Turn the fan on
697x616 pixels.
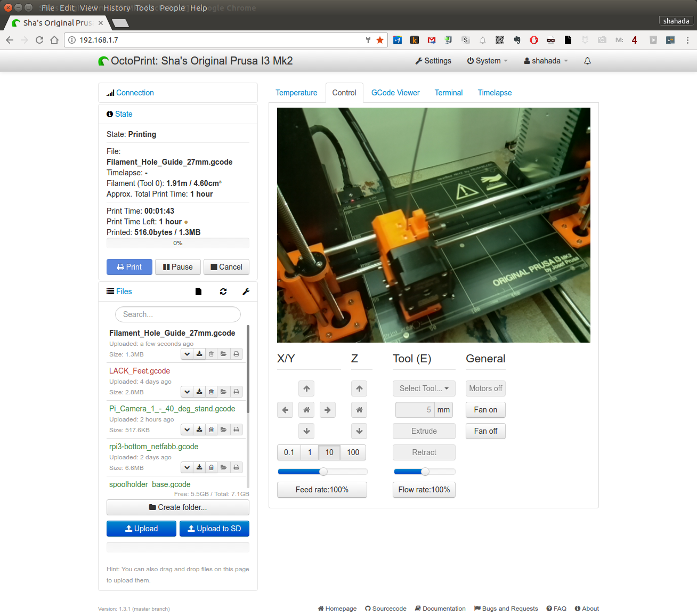pos(485,410)
